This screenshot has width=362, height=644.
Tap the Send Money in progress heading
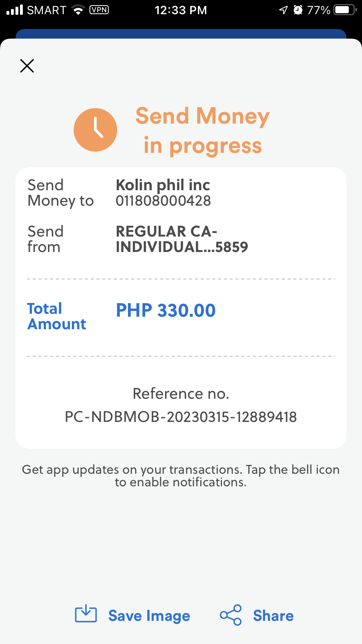point(202,130)
